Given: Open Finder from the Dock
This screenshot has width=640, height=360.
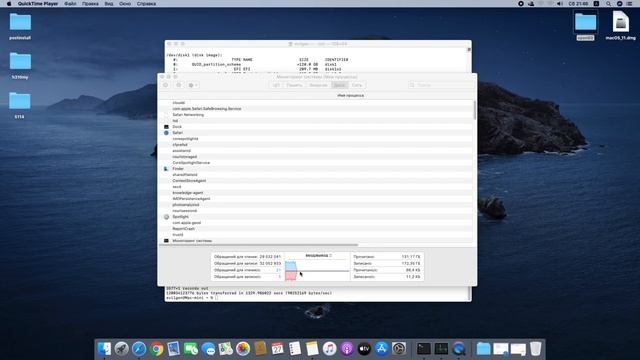Looking at the screenshot, I should (104, 349).
